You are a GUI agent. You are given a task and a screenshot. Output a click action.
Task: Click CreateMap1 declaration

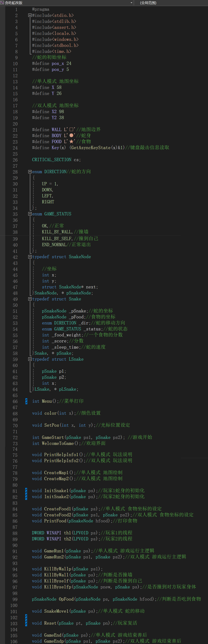pyautogui.click(x=54, y=473)
